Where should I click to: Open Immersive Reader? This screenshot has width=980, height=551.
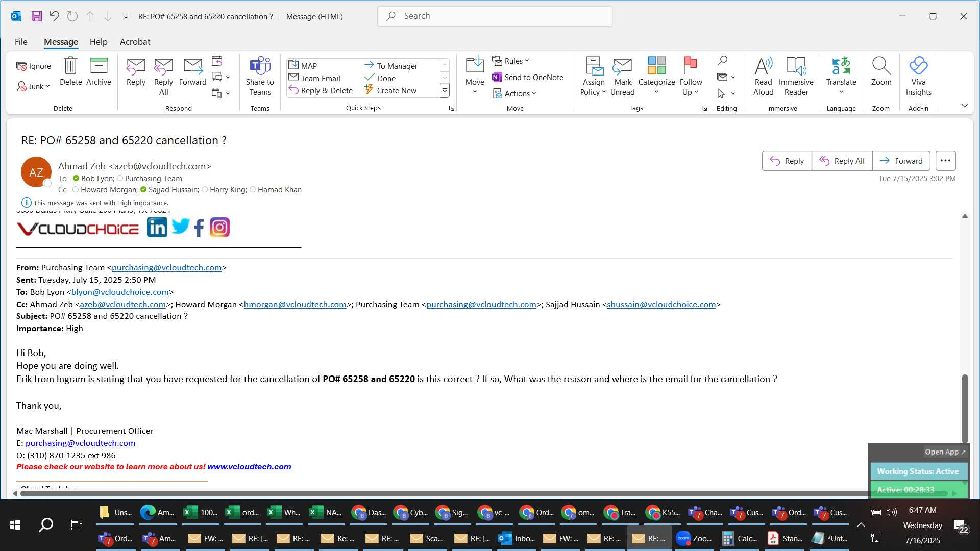[x=796, y=77]
